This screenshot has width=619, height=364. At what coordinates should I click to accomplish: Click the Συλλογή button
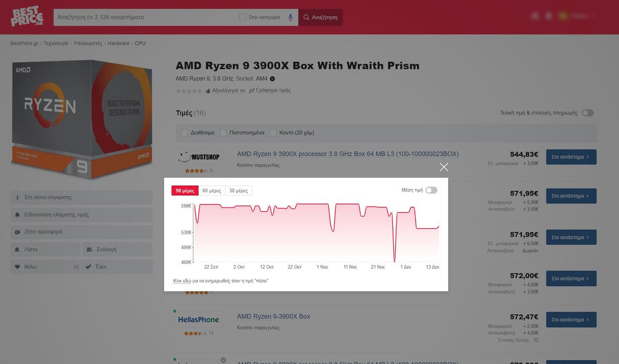click(118, 249)
